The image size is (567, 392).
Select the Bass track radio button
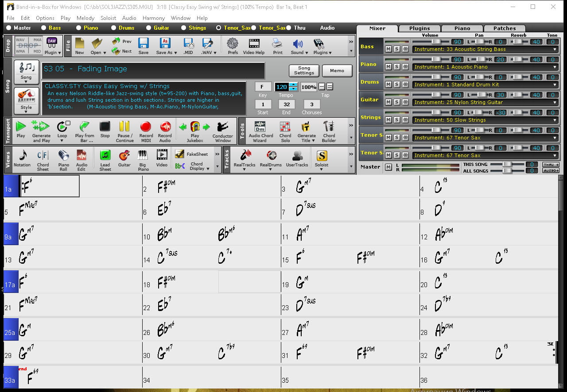point(43,28)
